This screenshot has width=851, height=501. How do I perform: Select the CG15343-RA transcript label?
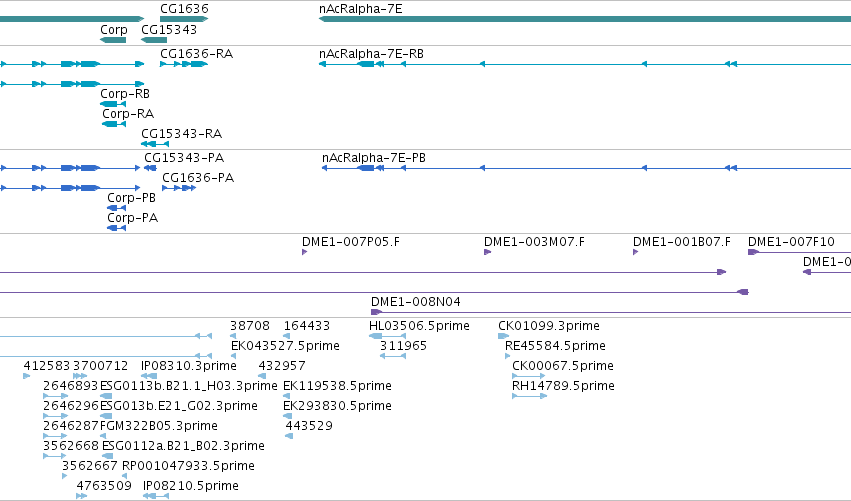[181, 134]
